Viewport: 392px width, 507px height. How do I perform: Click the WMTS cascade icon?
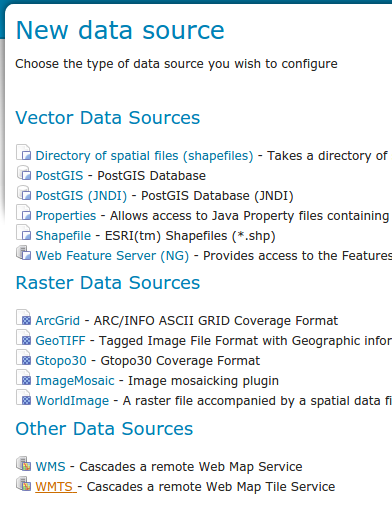click(x=24, y=484)
